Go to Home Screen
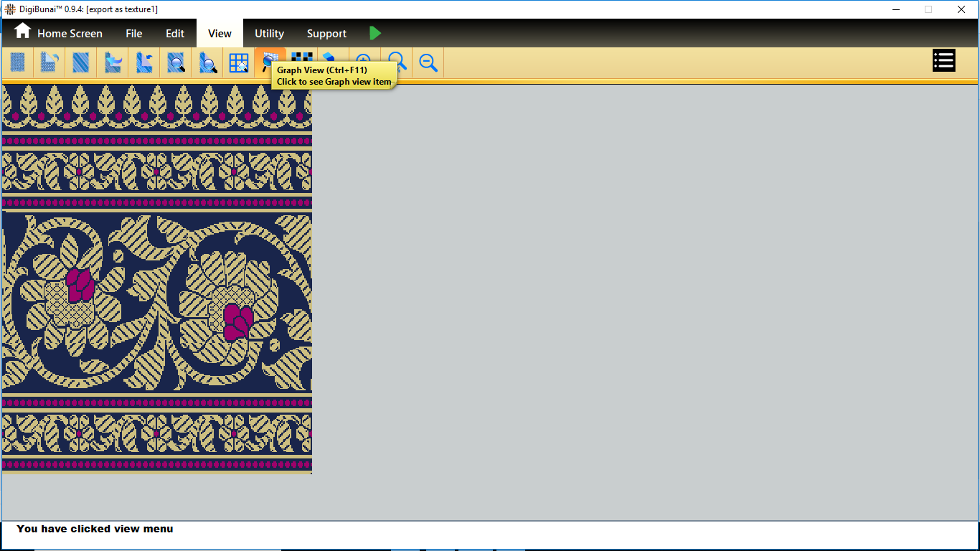The image size is (980, 551). pos(59,33)
